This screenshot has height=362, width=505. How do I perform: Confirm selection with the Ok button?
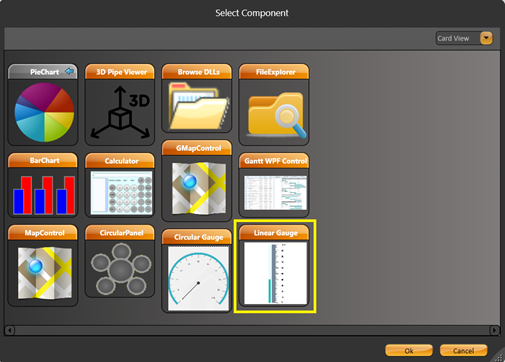[409, 351]
